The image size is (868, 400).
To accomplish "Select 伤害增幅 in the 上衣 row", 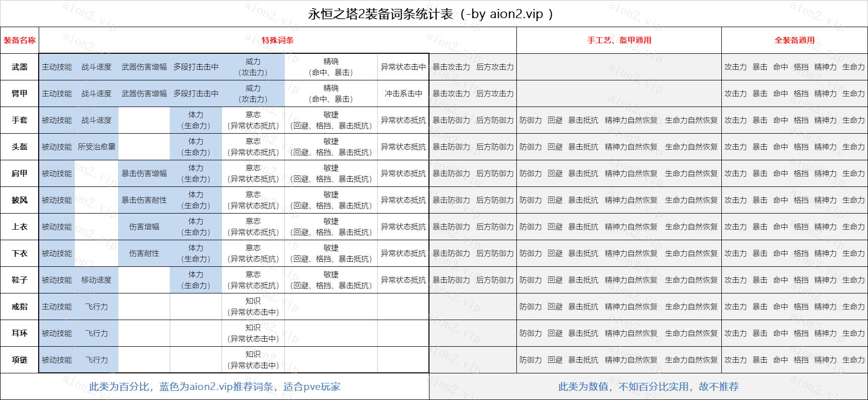I will (144, 227).
